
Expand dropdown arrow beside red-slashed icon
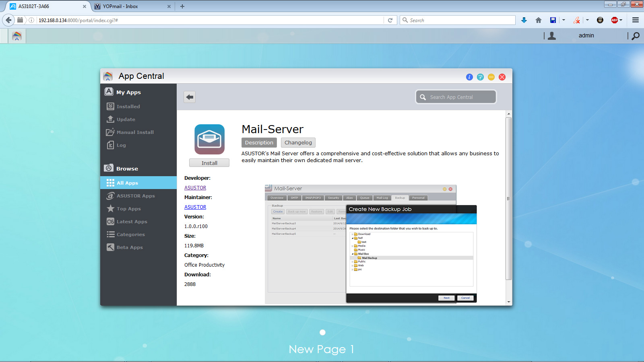click(x=587, y=20)
